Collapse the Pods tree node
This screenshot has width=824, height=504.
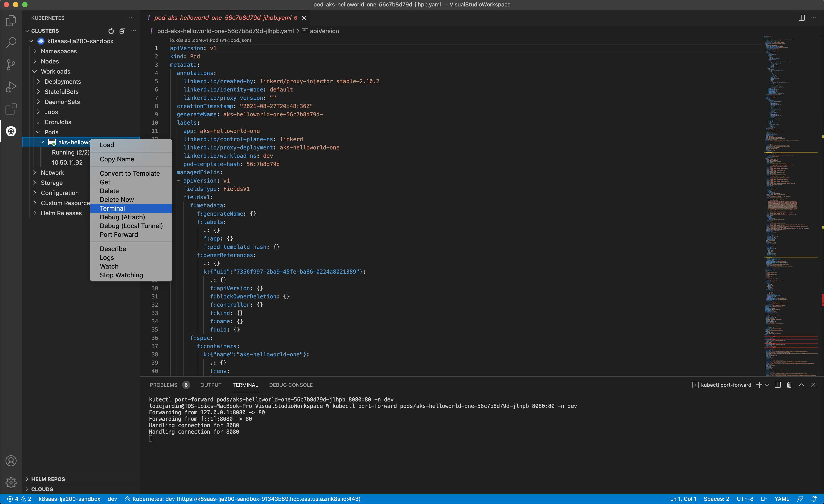38,132
